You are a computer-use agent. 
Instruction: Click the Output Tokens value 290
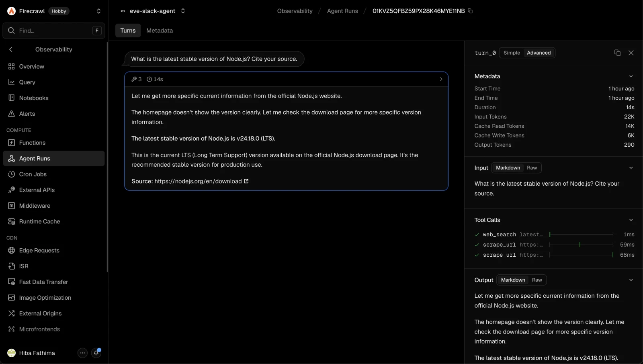point(629,145)
